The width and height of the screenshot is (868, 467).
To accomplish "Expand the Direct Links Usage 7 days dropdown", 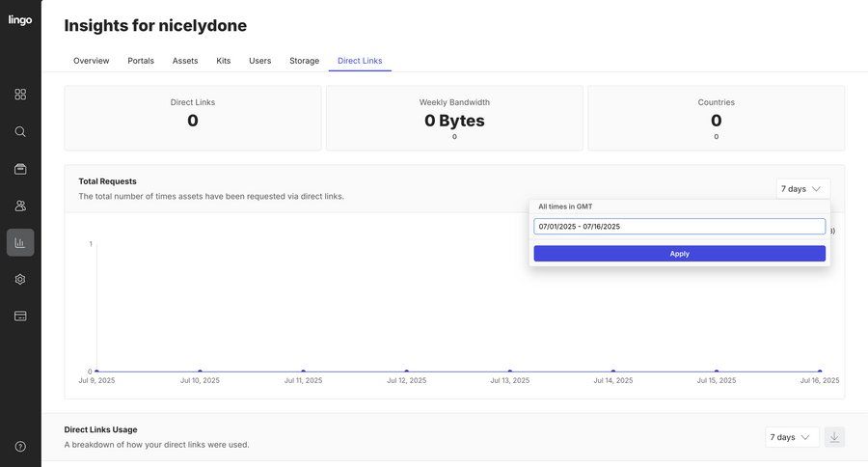I will pos(791,437).
